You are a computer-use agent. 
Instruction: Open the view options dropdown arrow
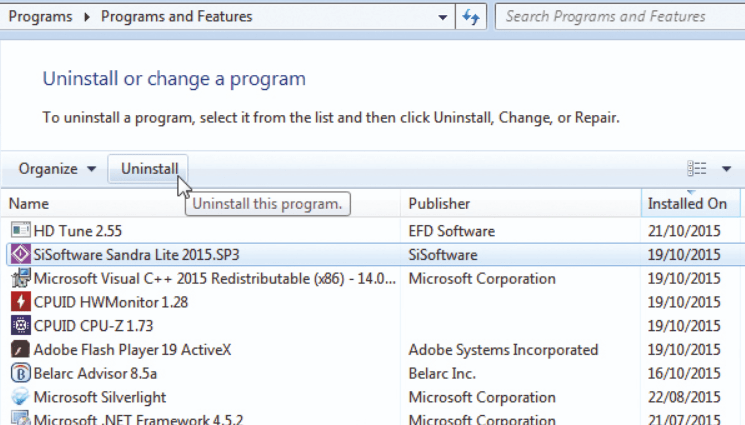click(726, 169)
